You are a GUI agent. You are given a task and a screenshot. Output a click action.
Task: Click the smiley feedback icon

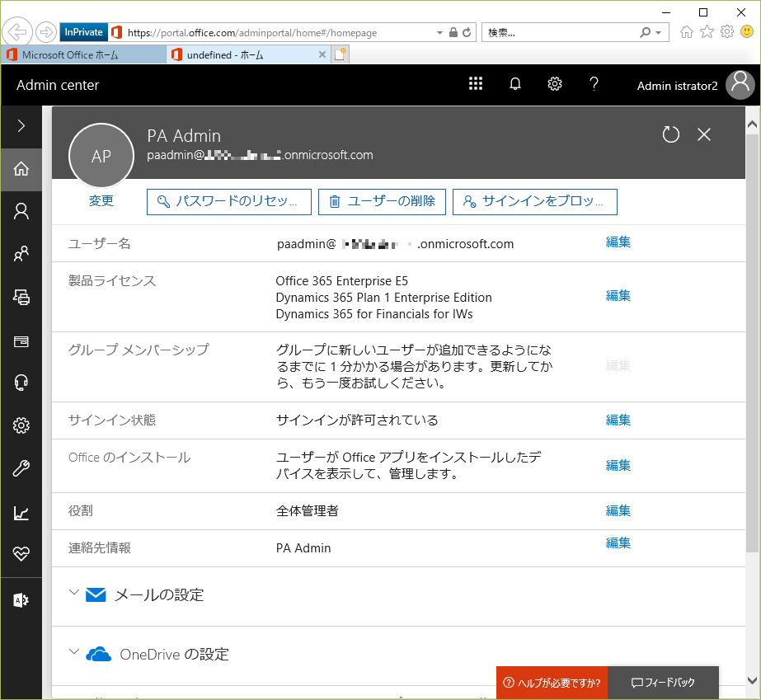click(747, 32)
